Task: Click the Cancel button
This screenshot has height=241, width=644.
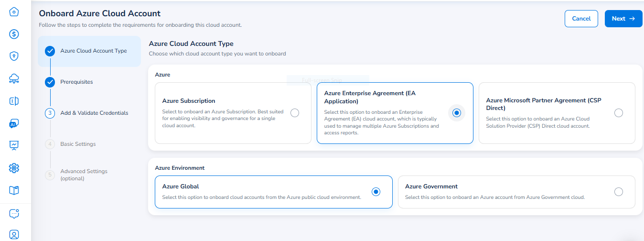Action: pos(581,19)
